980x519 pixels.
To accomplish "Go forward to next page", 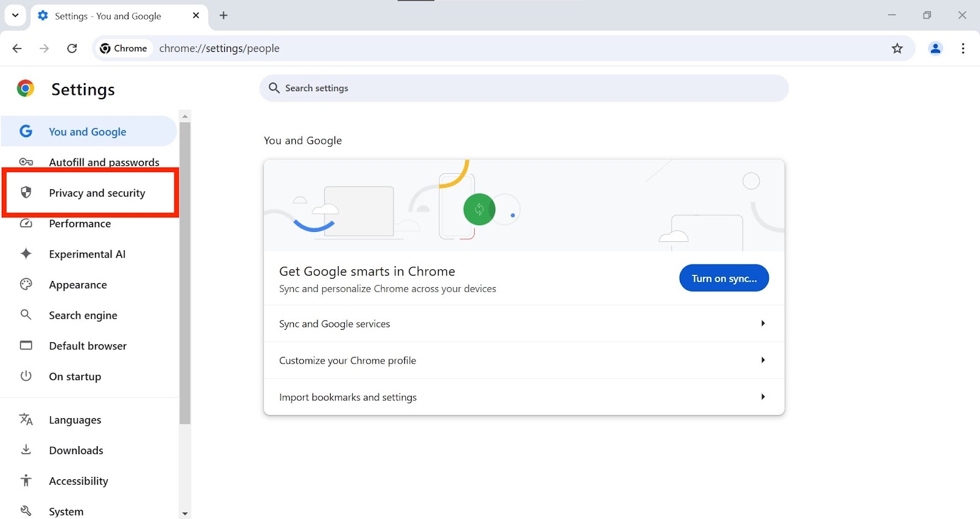I will [44, 48].
